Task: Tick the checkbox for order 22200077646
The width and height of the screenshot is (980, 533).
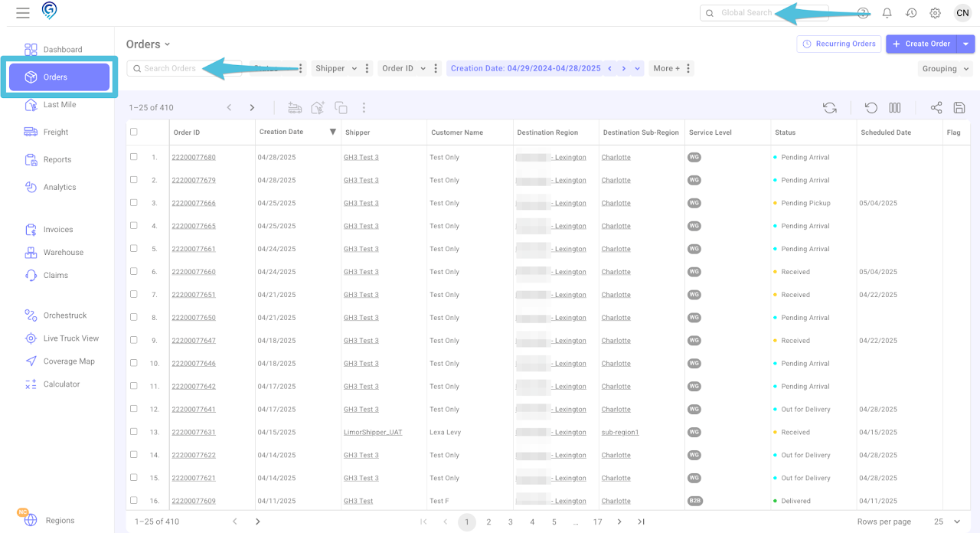Action: (134, 363)
